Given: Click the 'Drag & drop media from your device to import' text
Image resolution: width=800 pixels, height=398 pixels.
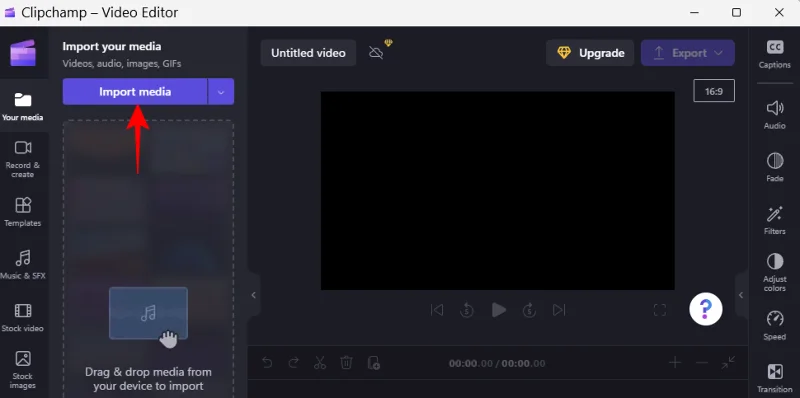Looking at the screenshot, I should [148, 379].
